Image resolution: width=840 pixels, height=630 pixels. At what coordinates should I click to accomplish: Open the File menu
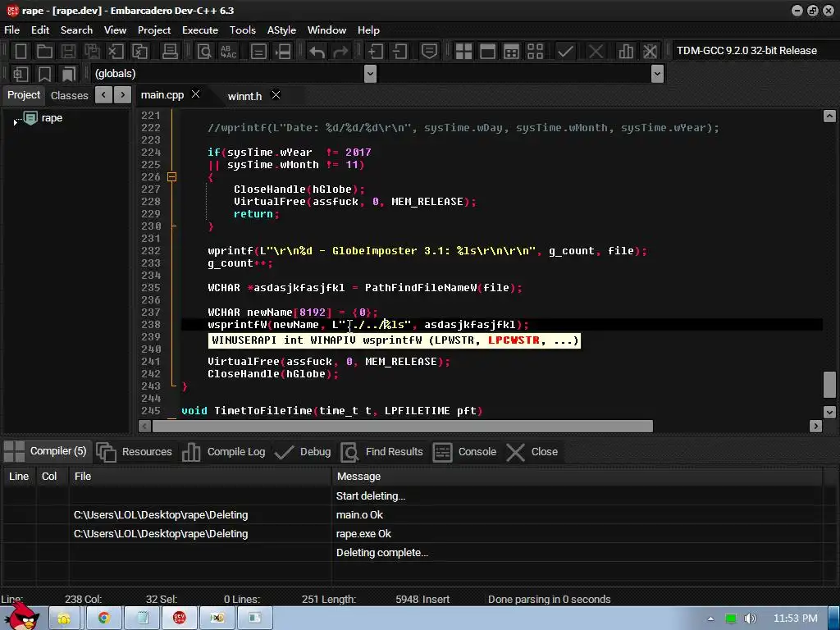(x=11, y=30)
